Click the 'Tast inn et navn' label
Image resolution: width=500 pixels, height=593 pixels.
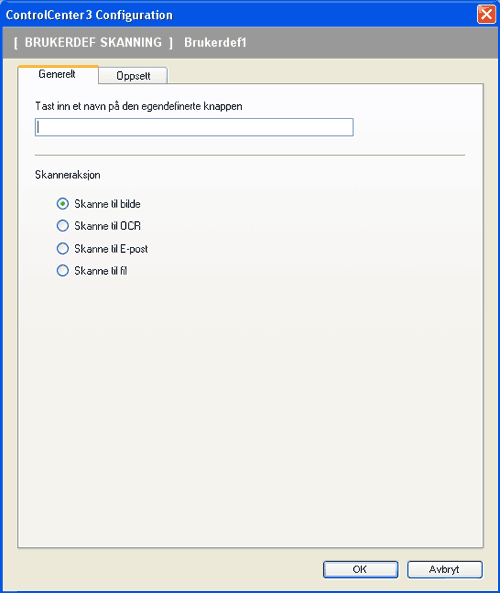click(x=139, y=106)
